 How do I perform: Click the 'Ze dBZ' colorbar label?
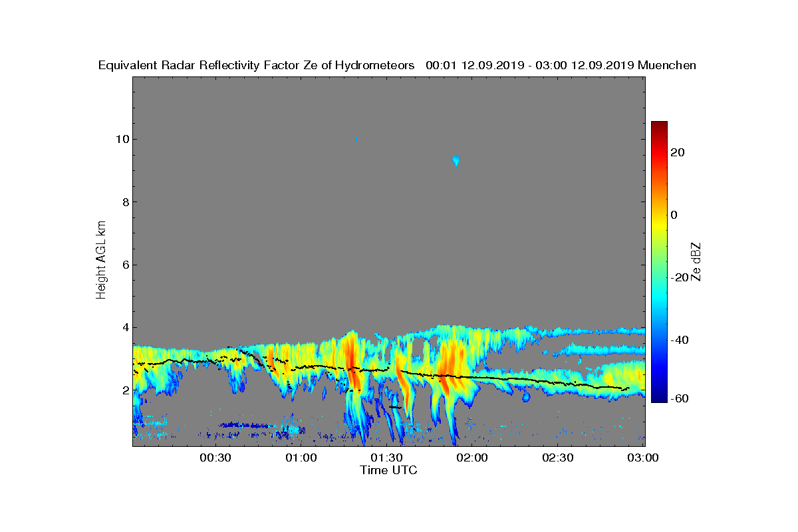click(x=696, y=261)
